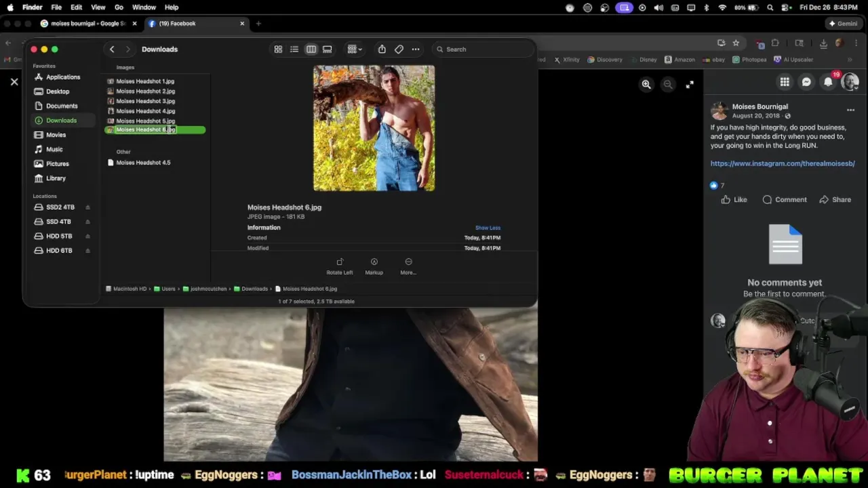Select file Moises Headshot 3.jpg

click(x=144, y=101)
